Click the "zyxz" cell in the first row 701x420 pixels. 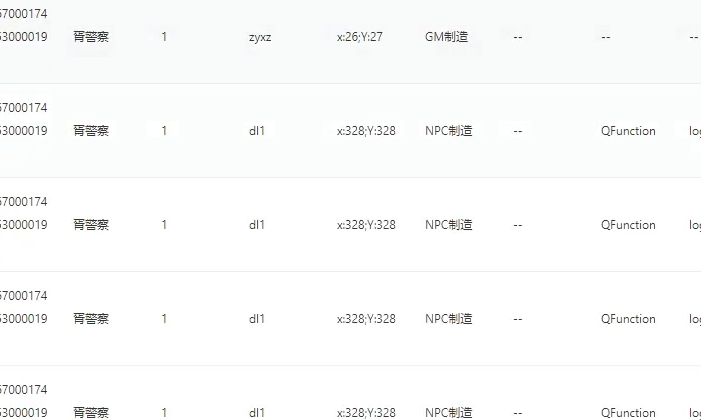(x=261, y=37)
